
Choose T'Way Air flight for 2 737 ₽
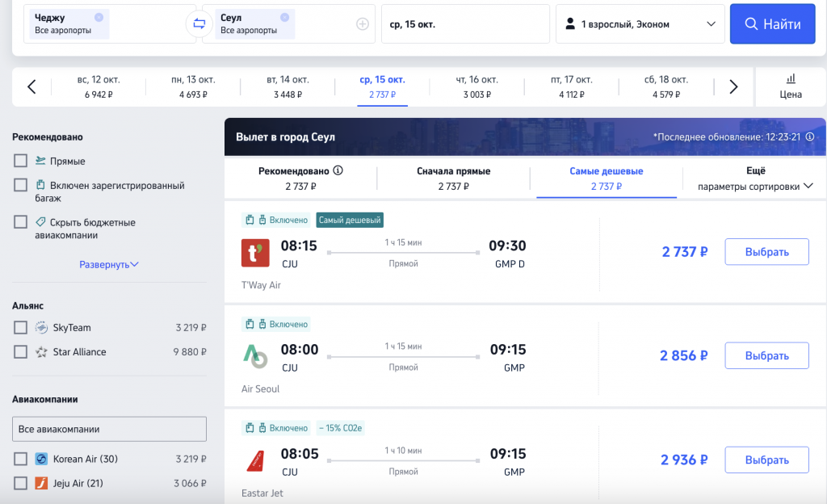pos(767,251)
